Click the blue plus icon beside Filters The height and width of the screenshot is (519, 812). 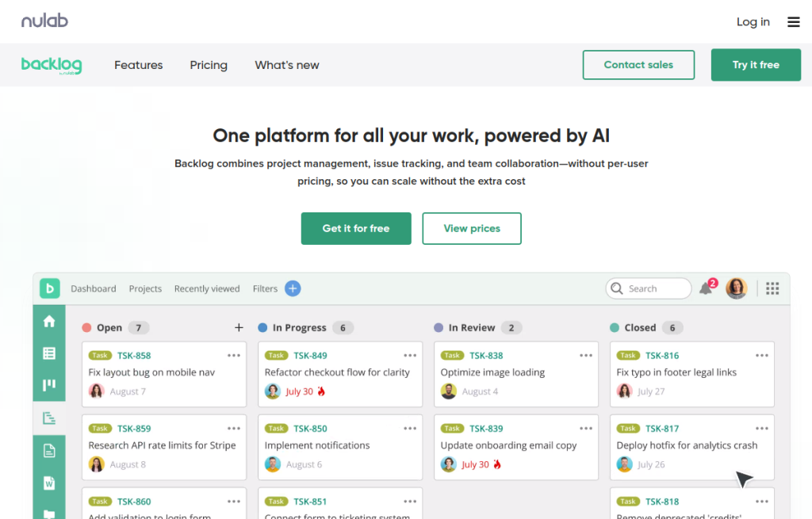tap(293, 288)
